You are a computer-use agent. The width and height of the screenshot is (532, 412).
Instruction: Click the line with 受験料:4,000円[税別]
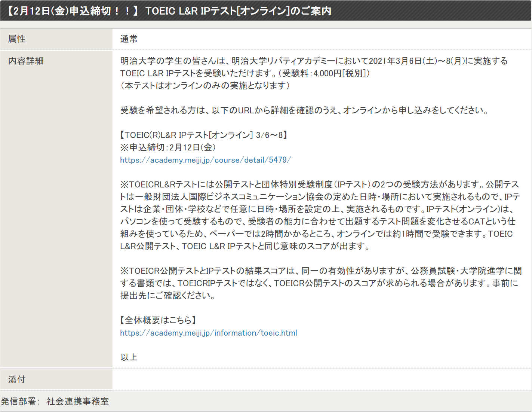click(x=245, y=73)
